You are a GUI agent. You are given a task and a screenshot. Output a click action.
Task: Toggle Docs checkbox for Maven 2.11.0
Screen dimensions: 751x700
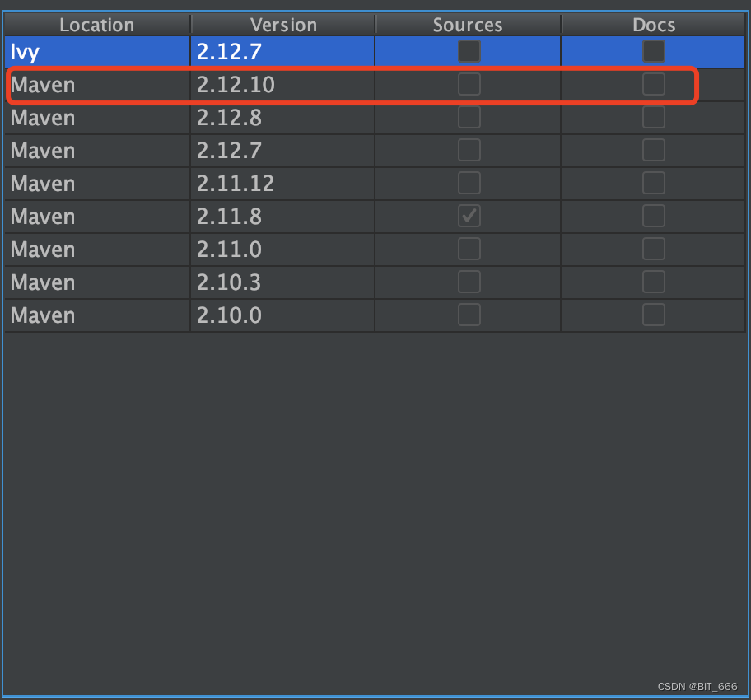[x=653, y=250]
